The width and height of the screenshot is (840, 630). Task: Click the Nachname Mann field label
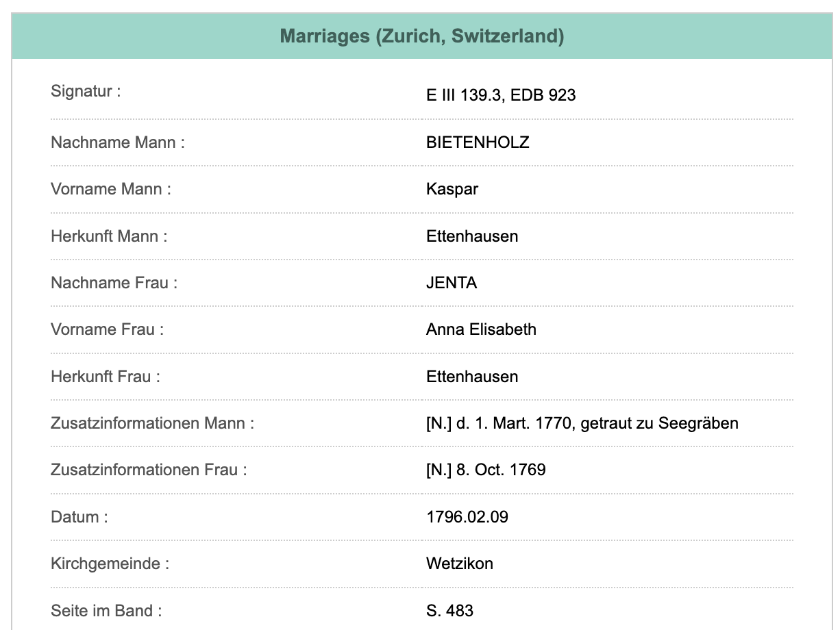(x=117, y=142)
